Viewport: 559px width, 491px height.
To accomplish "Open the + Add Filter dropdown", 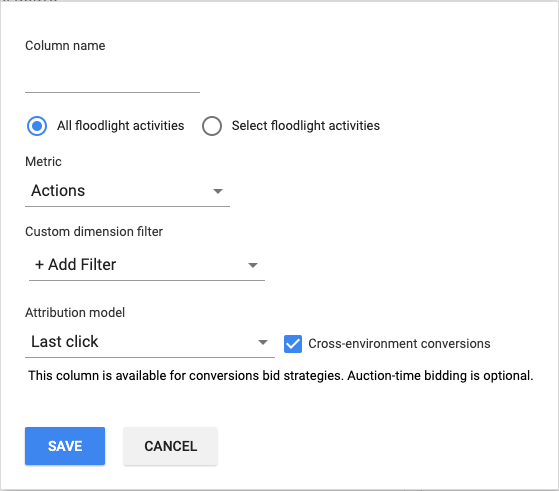I will 147,265.
